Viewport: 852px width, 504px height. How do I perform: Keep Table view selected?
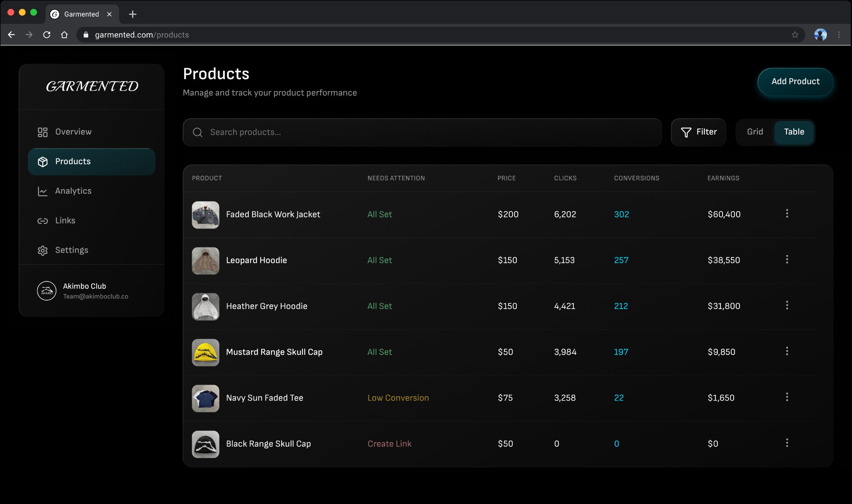(794, 132)
